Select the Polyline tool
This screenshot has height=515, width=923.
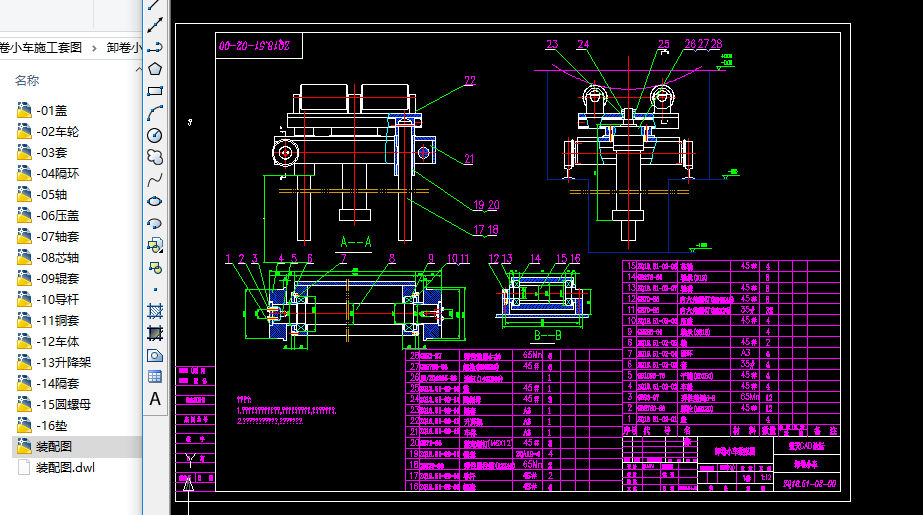(x=155, y=47)
